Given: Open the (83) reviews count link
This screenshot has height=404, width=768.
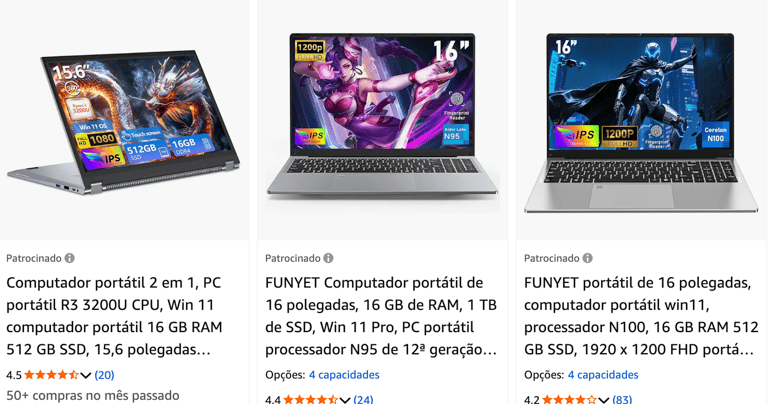Looking at the screenshot, I should 622,400.
